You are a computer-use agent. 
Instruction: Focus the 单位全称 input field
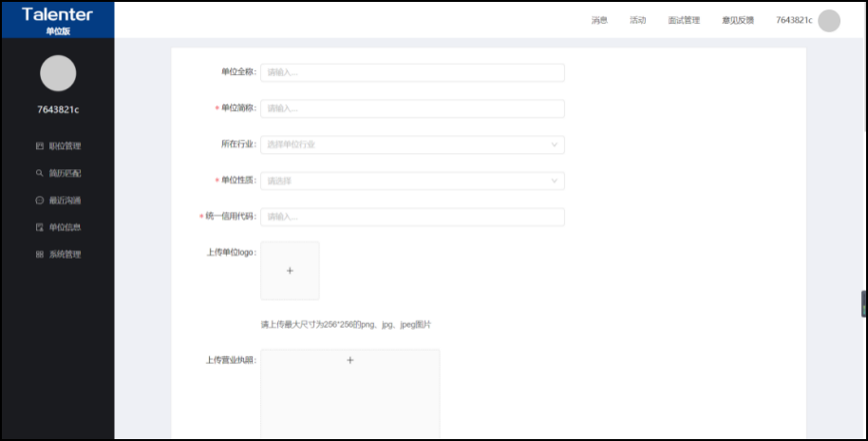[412, 72]
